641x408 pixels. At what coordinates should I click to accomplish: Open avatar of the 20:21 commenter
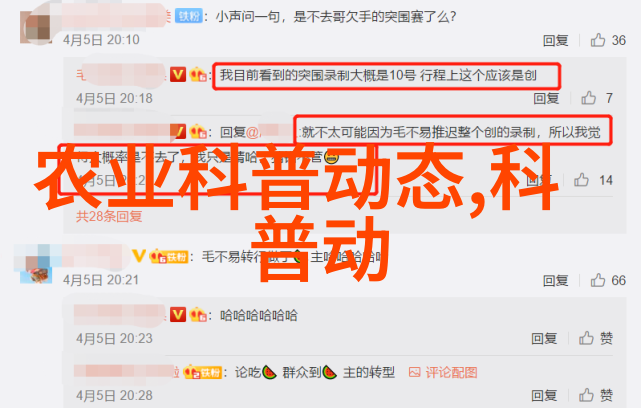pos(36,267)
